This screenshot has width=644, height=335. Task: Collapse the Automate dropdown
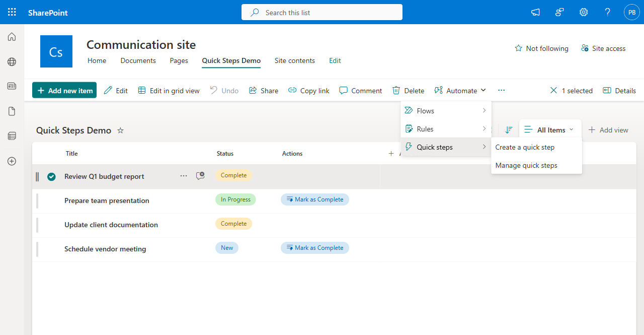click(460, 91)
